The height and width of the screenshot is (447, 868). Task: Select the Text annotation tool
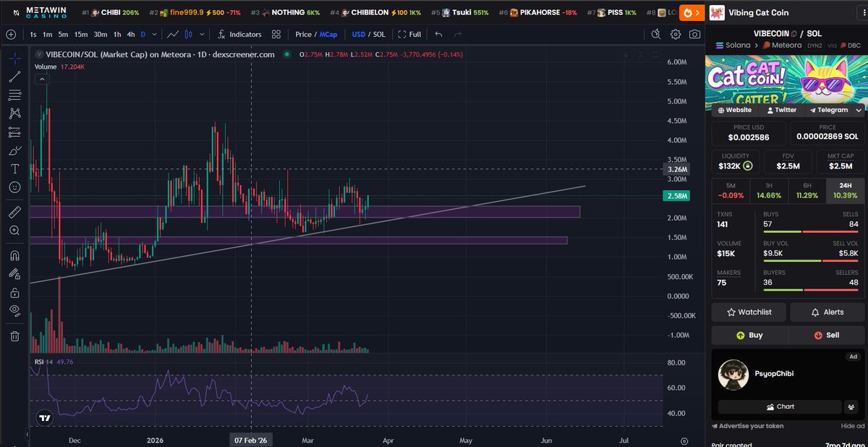pos(14,168)
